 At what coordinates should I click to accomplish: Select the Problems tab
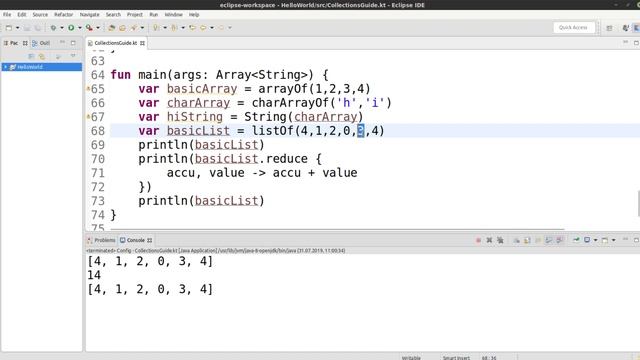pos(101,240)
